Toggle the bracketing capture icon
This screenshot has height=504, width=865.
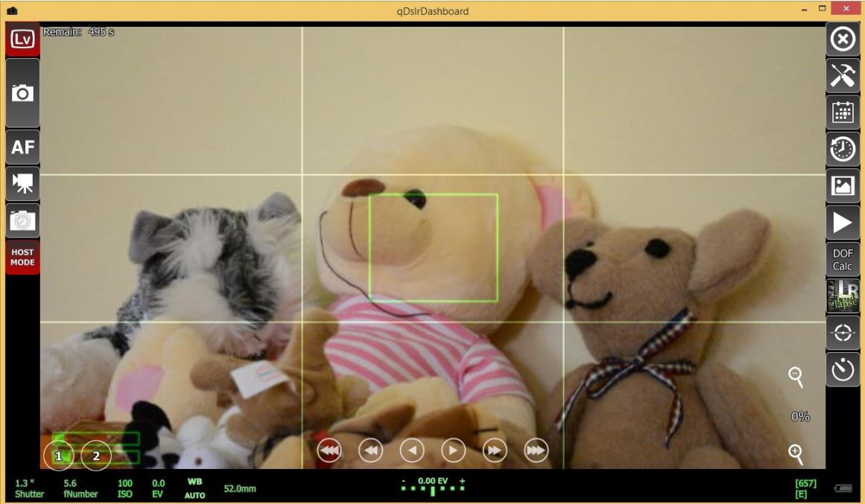pyautogui.click(x=22, y=220)
